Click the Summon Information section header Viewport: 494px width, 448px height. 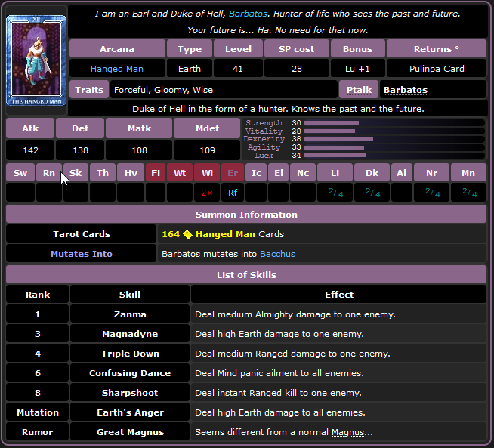click(246, 215)
